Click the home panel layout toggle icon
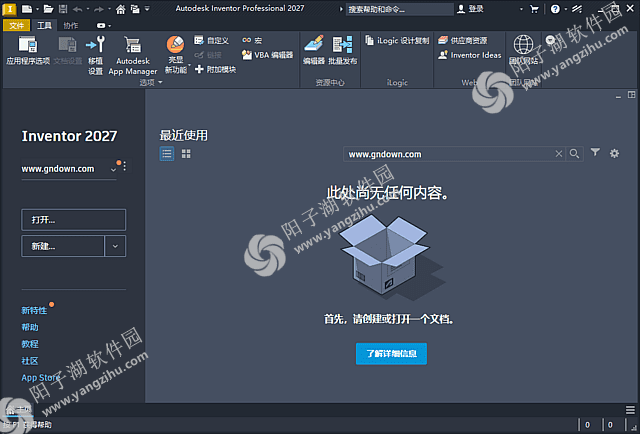The height and width of the screenshot is (434, 640). [631, 95]
